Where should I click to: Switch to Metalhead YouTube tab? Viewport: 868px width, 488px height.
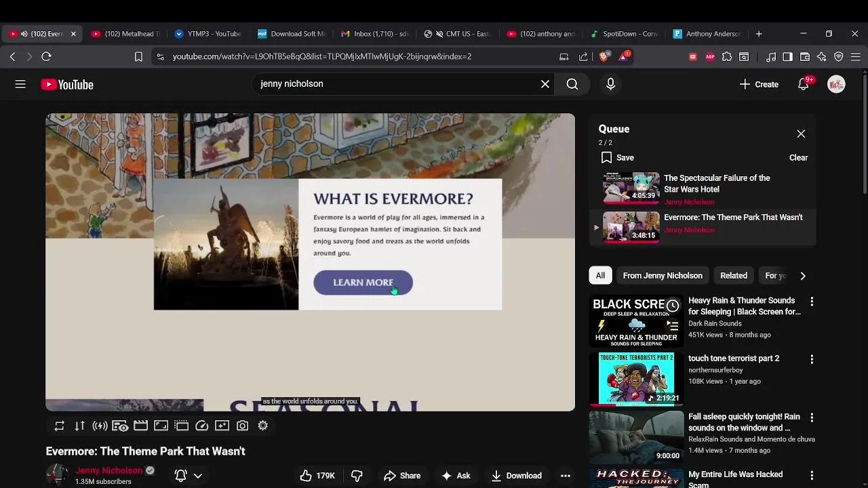coord(125,34)
